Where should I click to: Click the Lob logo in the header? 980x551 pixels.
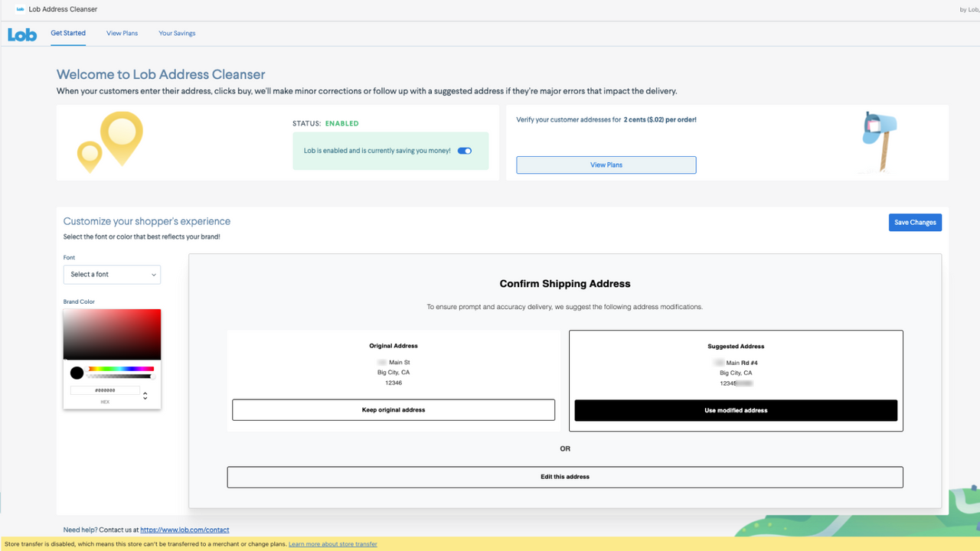coord(22,34)
